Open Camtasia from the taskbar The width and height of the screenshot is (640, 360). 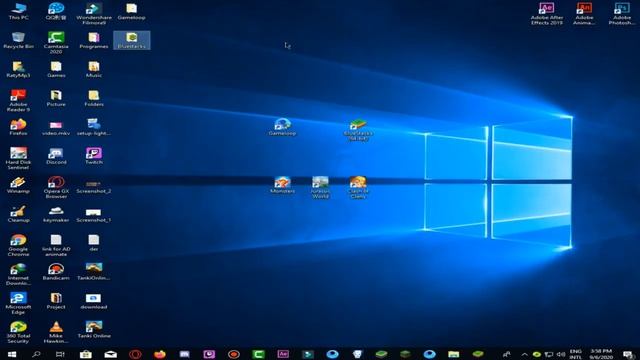coord(258,354)
